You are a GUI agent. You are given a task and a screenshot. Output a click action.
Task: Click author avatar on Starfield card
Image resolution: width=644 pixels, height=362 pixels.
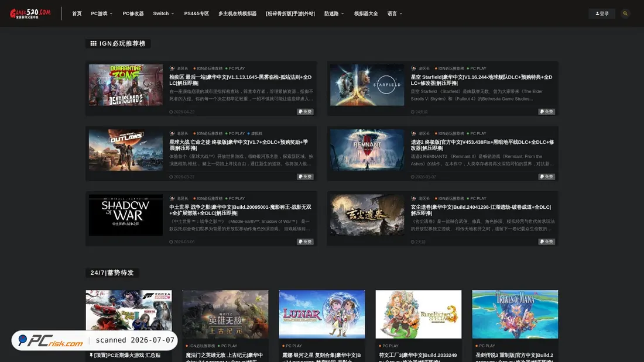click(x=413, y=68)
